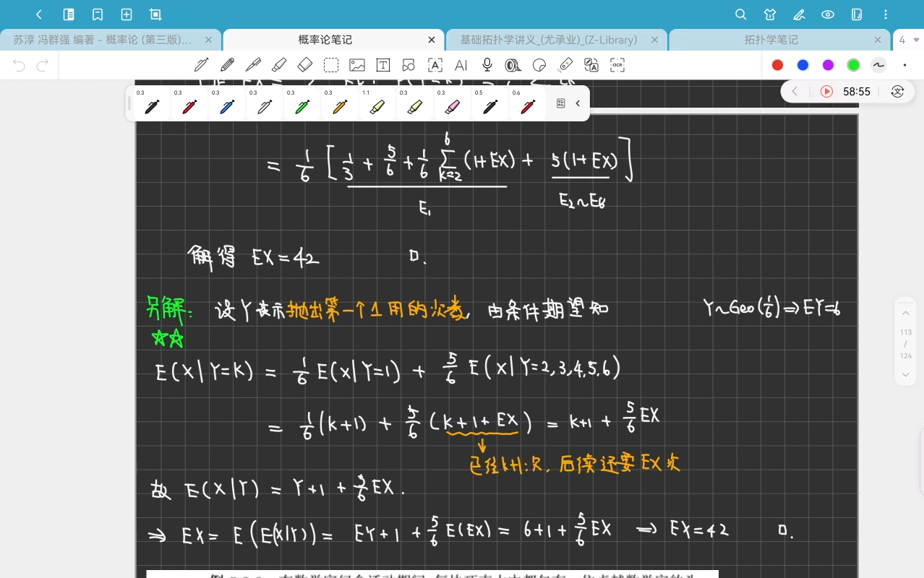Close the 概率论笔记 tab
The width and height of the screenshot is (924, 578).
pos(432,40)
